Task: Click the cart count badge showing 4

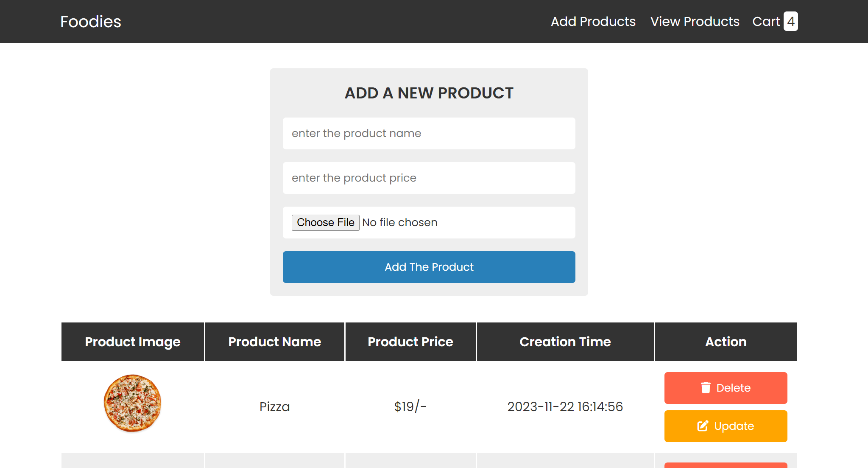Action: point(790,21)
